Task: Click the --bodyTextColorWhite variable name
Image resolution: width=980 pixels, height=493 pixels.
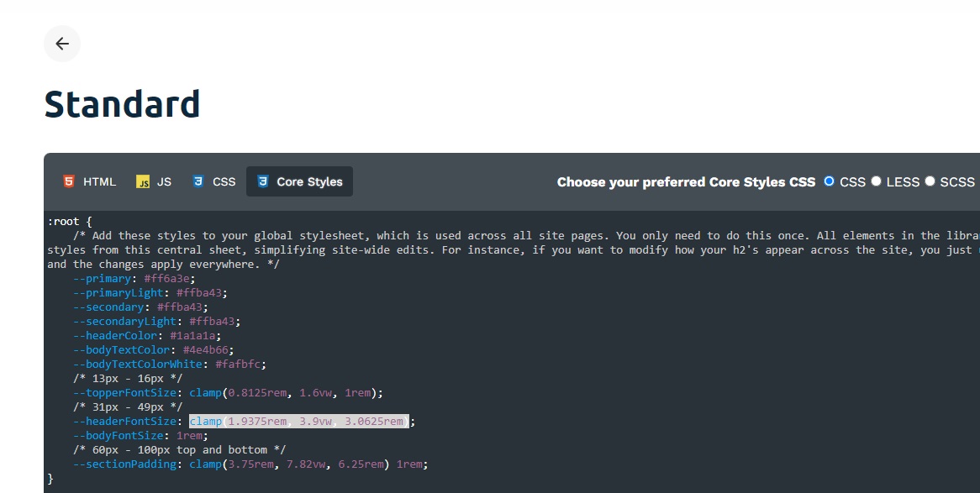Action: 138,365
